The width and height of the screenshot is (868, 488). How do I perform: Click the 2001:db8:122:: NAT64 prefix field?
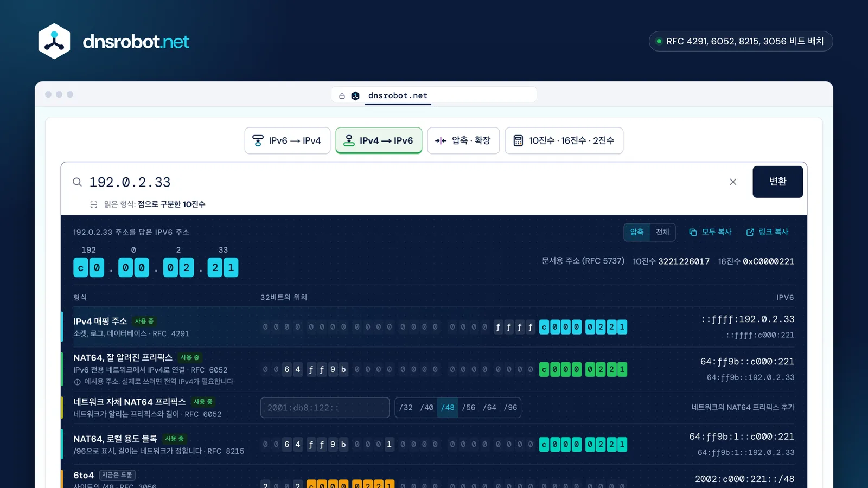(325, 408)
